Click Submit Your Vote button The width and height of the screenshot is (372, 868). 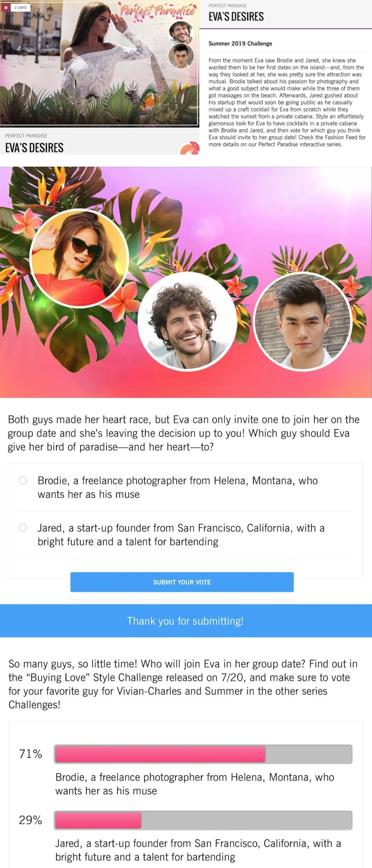click(x=182, y=582)
